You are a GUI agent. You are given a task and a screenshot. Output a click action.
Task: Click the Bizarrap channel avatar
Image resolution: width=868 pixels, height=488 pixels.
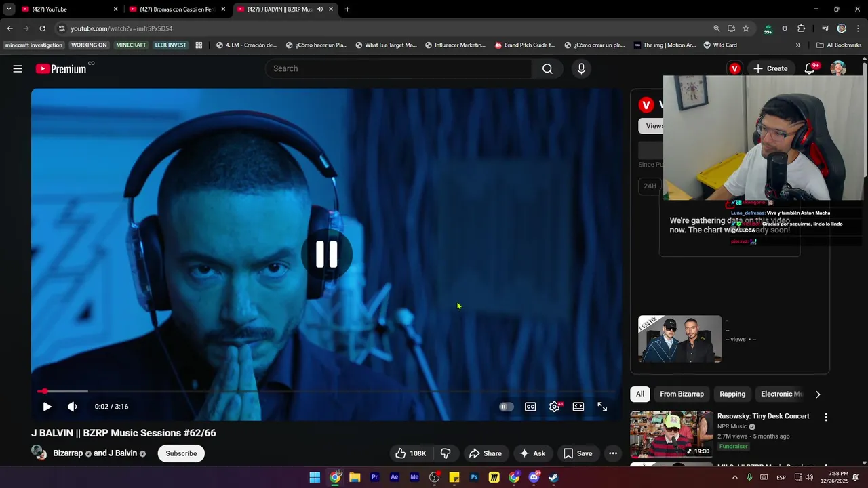pos(39,453)
